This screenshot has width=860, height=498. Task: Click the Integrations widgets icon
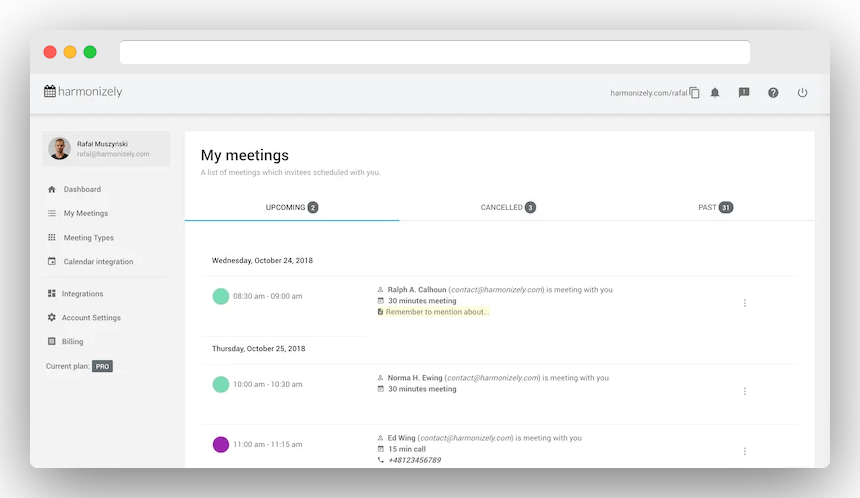pyautogui.click(x=52, y=293)
